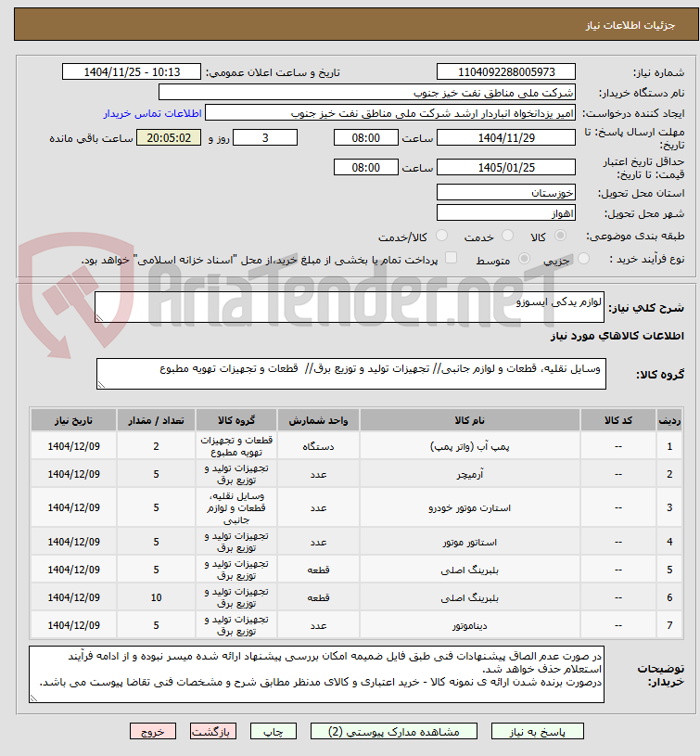Screen dimensions: 700x756
Task: Open 'مشاهده مدارک پیوستی (2)' attachments
Action: tap(394, 731)
